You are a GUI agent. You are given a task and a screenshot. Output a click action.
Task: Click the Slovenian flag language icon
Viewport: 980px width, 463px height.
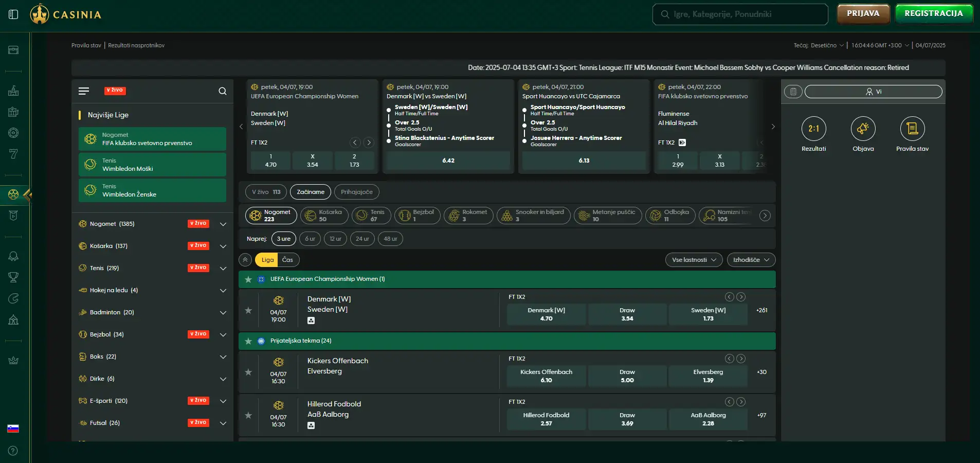click(13, 429)
